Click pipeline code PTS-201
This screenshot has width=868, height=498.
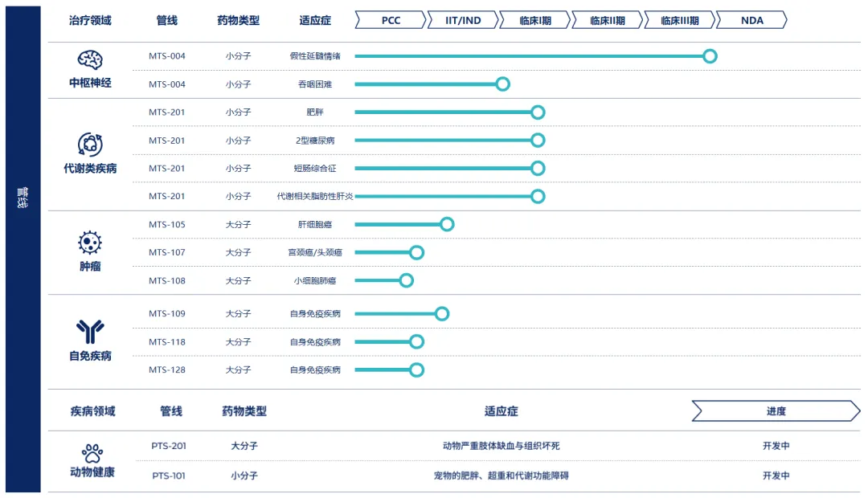(x=169, y=446)
